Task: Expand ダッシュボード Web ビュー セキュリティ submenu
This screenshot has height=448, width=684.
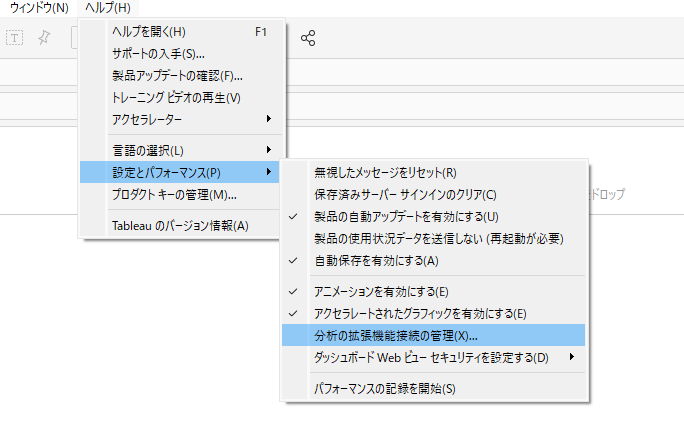Action: coord(432,357)
